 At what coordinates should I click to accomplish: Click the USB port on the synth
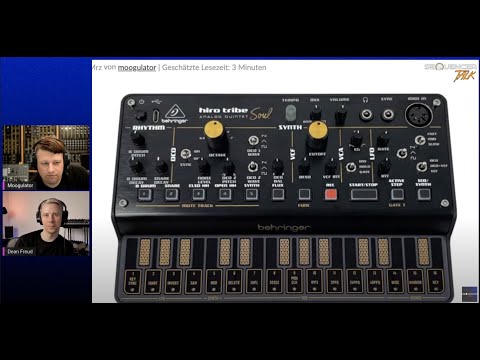pyautogui.click(x=156, y=115)
